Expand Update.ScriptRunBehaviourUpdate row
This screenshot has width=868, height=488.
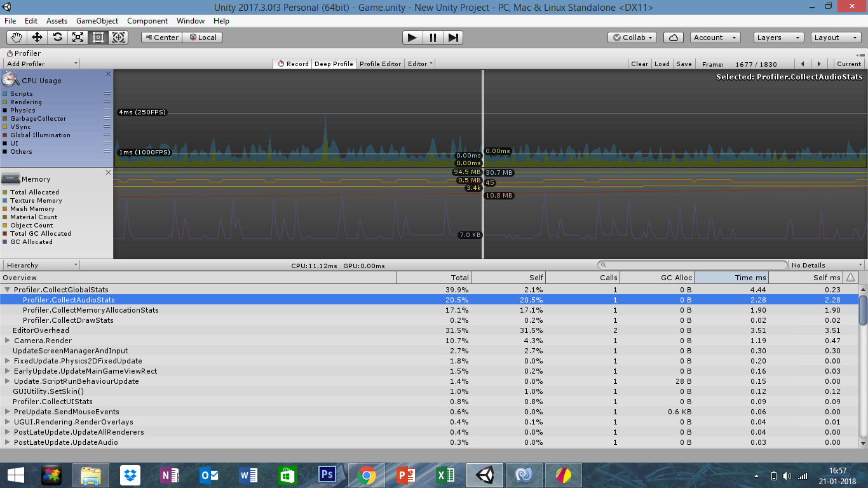click(8, 381)
